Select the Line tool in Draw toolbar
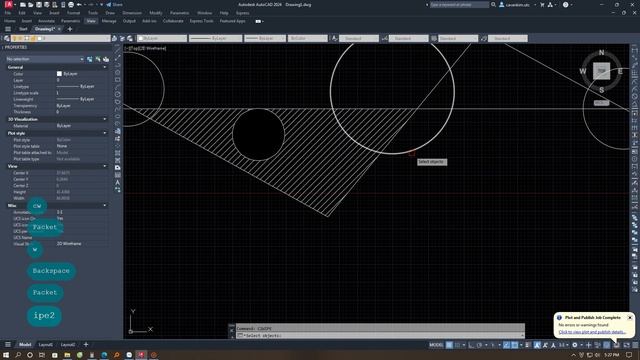The height and width of the screenshot is (360, 640). [x=118, y=50]
